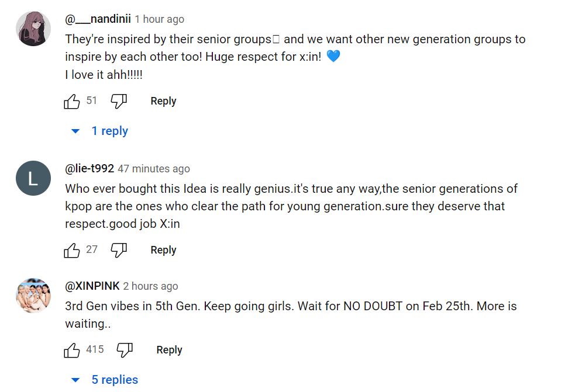582x392 pixels.
Task: Reply to @XINPINK's comment
Action: (169, 350)
